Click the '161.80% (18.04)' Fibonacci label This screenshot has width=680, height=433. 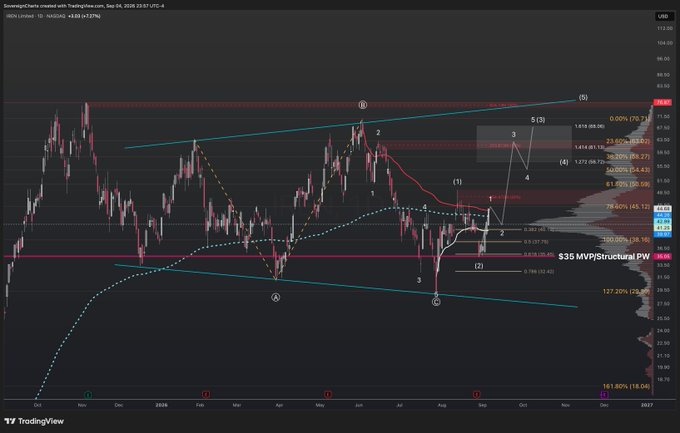[x=626, y=386]
